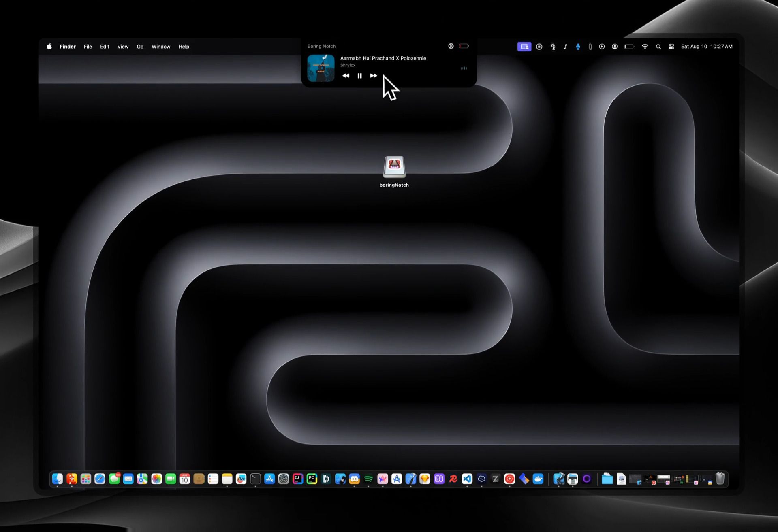Open the Terminal from the Dock
Image resolution: width=778 pixels, height=532 pixels.
tap(255, 479)
